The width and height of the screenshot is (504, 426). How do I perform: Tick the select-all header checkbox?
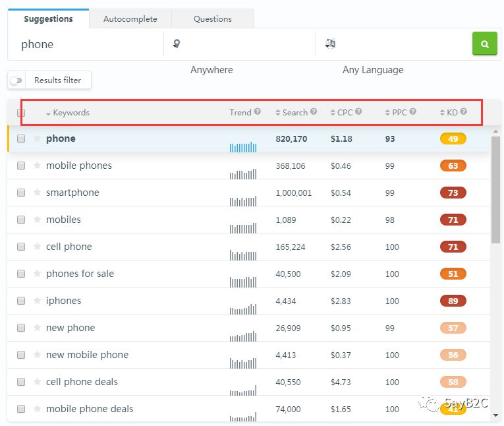(x=21, y=113)
